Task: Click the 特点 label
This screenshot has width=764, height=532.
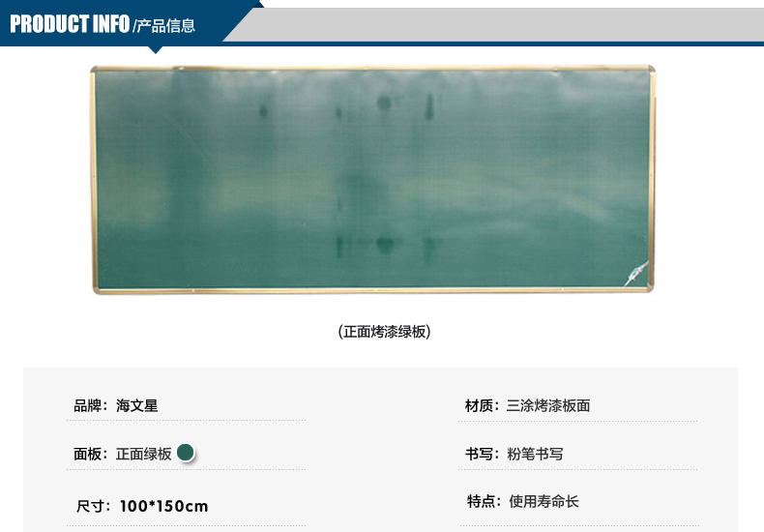Action: tap(484, 501)
